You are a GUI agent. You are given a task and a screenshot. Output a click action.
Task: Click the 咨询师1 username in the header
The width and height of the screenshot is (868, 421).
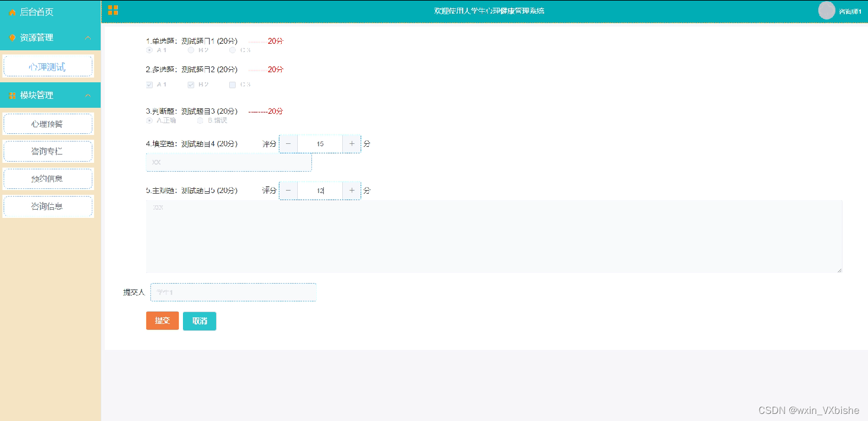coord(850,11)
